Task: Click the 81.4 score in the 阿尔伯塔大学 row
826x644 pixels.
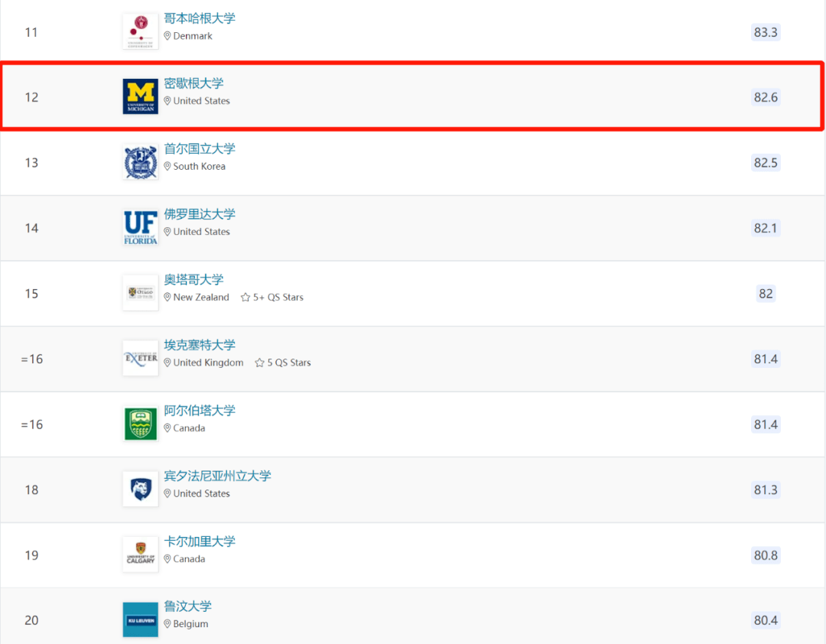Action: 766,424
